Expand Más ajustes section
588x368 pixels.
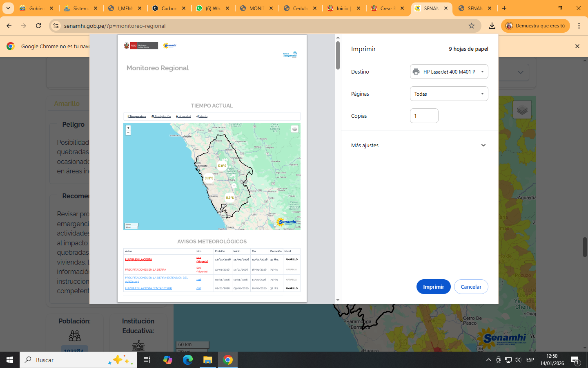click(x=483, y=145)
